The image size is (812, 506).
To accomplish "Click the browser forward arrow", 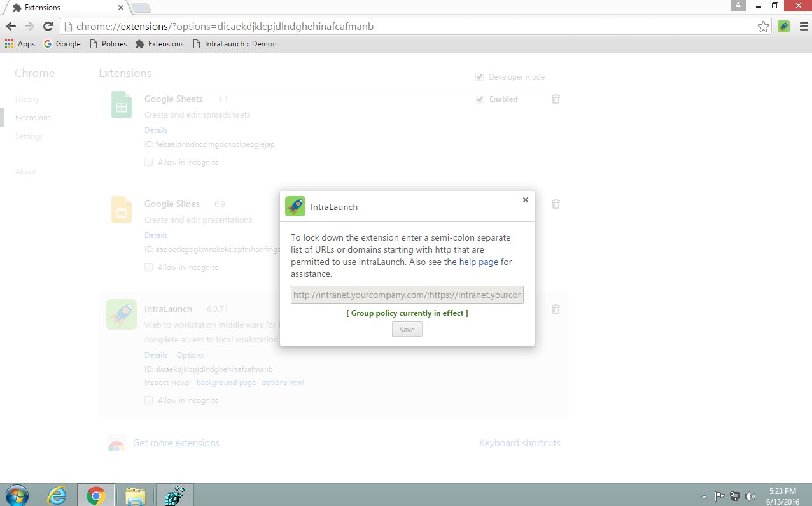I will point(29,27).
